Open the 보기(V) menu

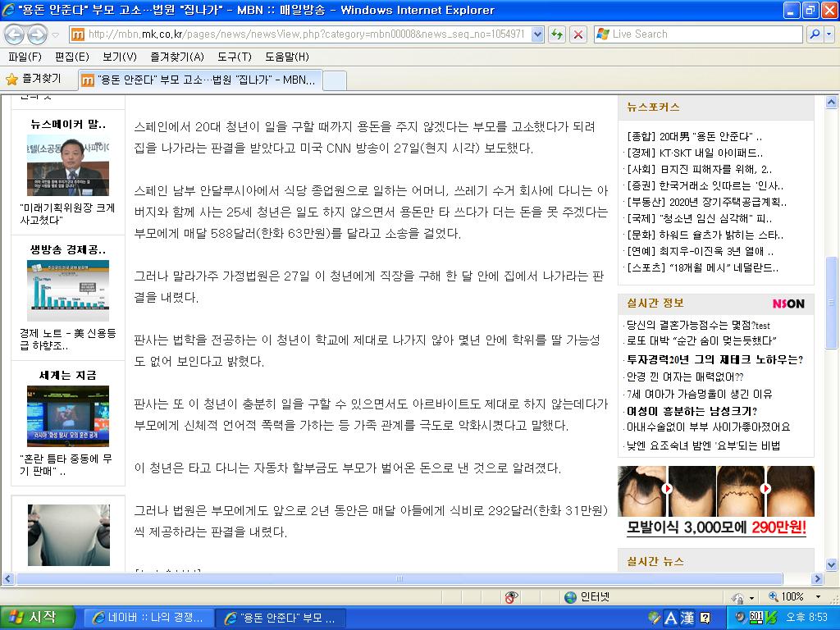[120, 57]
